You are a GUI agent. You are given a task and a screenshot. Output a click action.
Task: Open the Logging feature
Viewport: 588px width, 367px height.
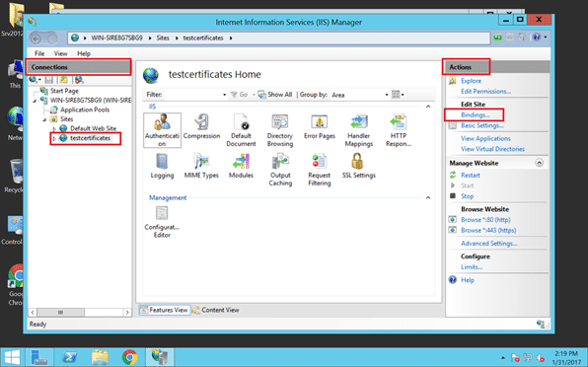162,166
